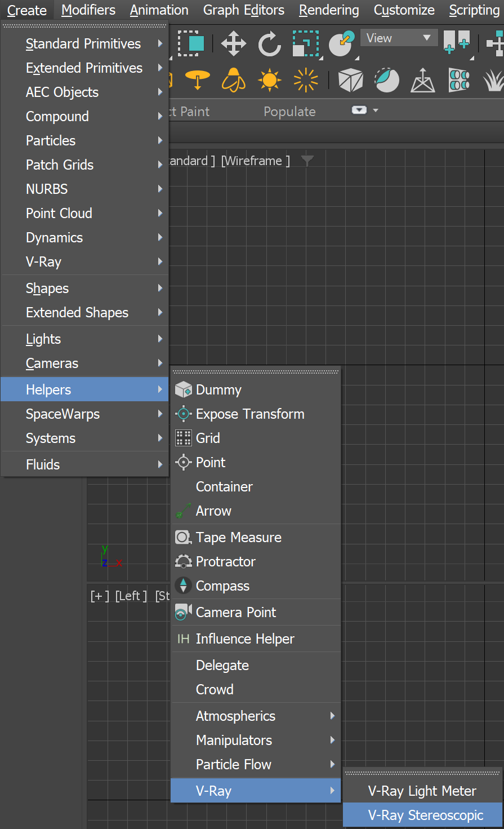The width and height of the screenshot is (504, 829).
Task: Select the Rotate tool icon
Action: 269,43
